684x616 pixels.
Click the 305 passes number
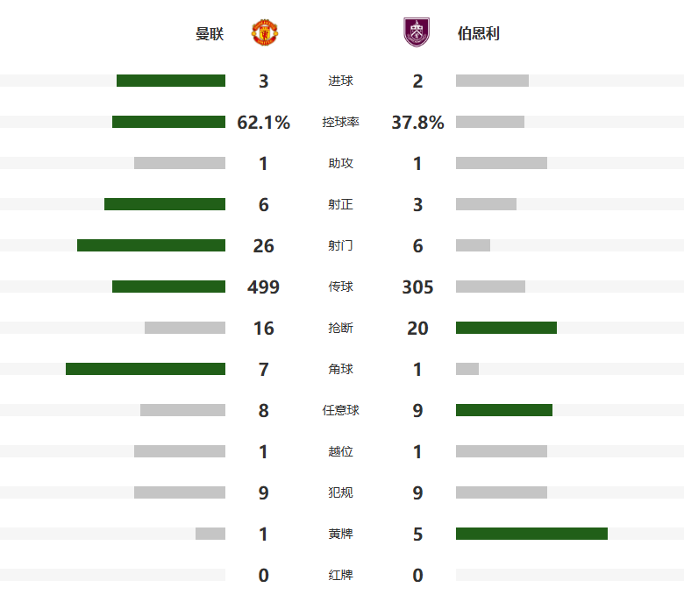417,287
